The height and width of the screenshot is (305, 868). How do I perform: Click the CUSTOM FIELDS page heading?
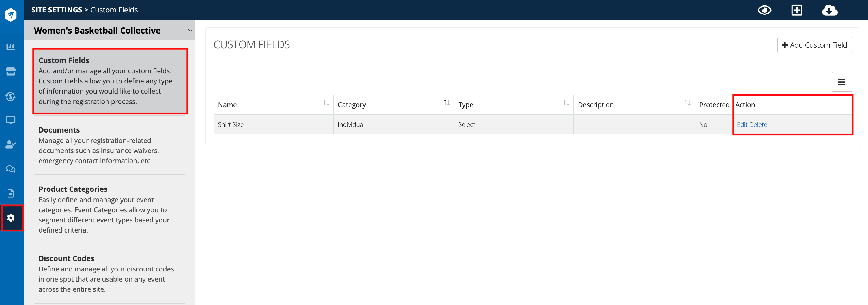252,44
